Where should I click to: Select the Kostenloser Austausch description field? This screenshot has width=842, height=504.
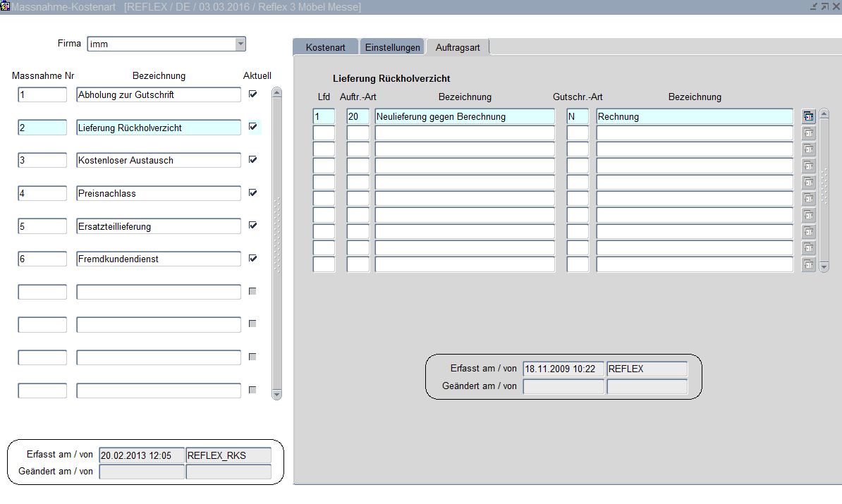pyautogui.click(x=159, y=161)
